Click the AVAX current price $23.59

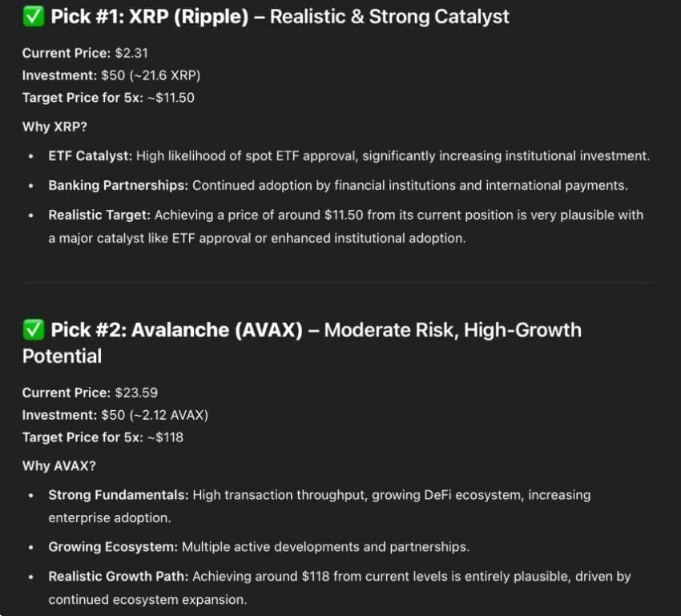(x=136, y=393)
